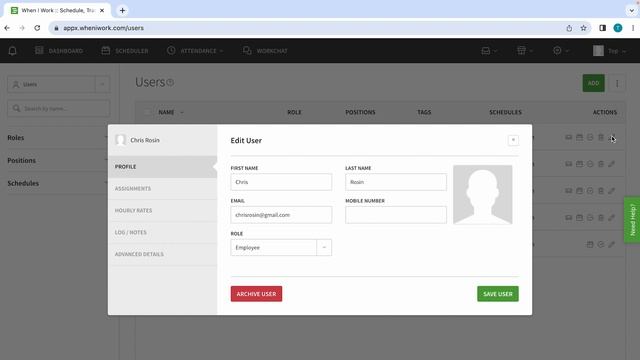Go back in the browser
640x360 pixels.
pos(7,28)
